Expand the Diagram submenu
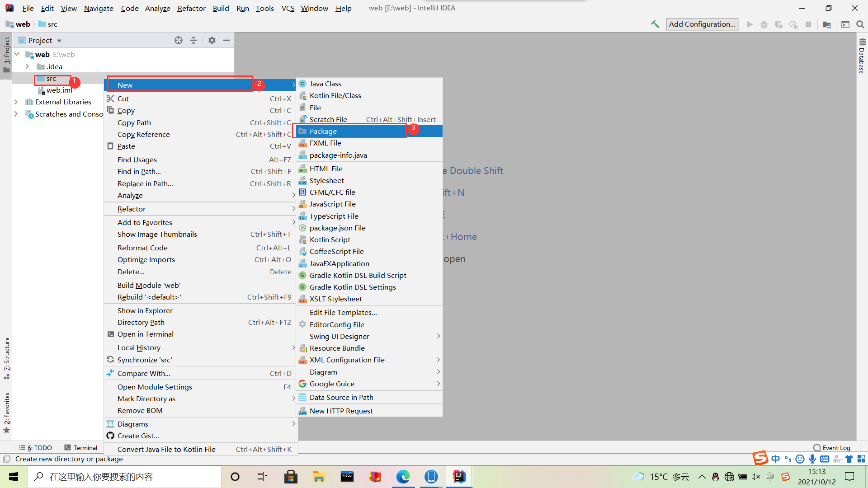Screen dimensions: 868x488 click(369, 372)
